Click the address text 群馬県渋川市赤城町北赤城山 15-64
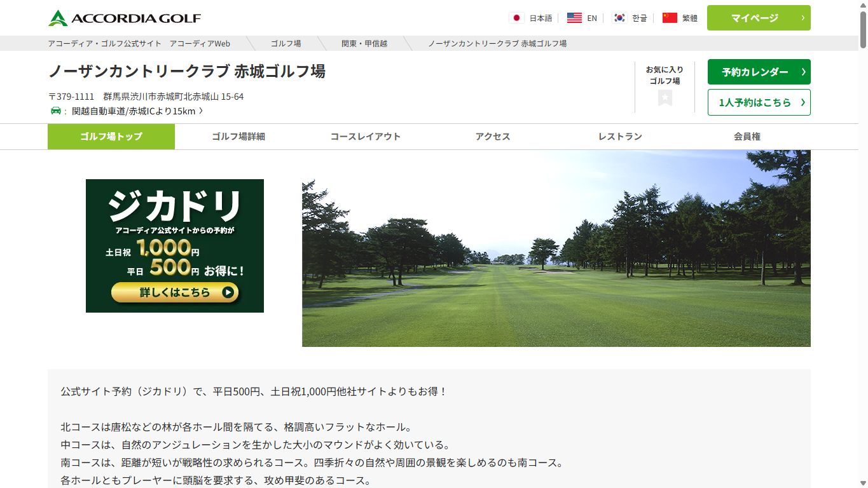This screenshot has height=488, width=868. point(174,97)
